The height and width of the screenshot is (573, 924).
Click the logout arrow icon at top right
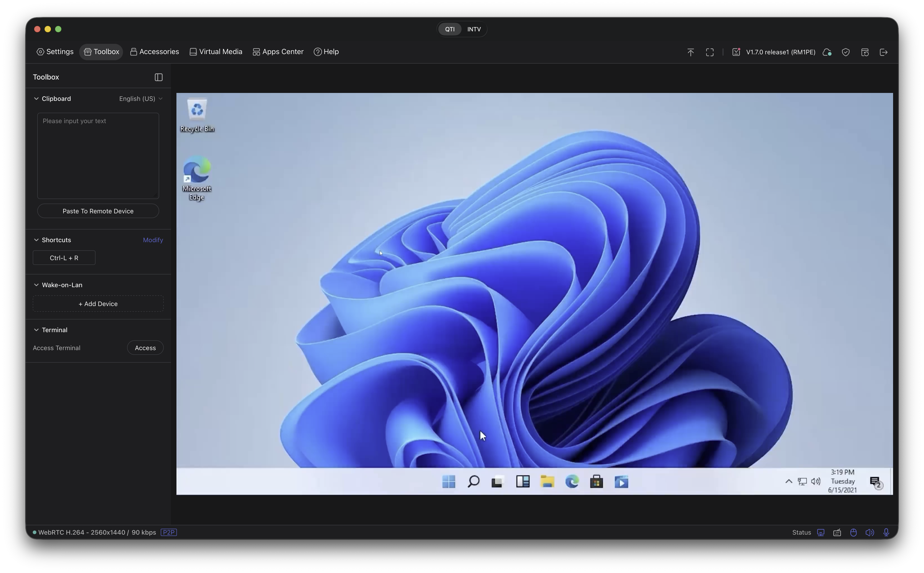(884, 52)
